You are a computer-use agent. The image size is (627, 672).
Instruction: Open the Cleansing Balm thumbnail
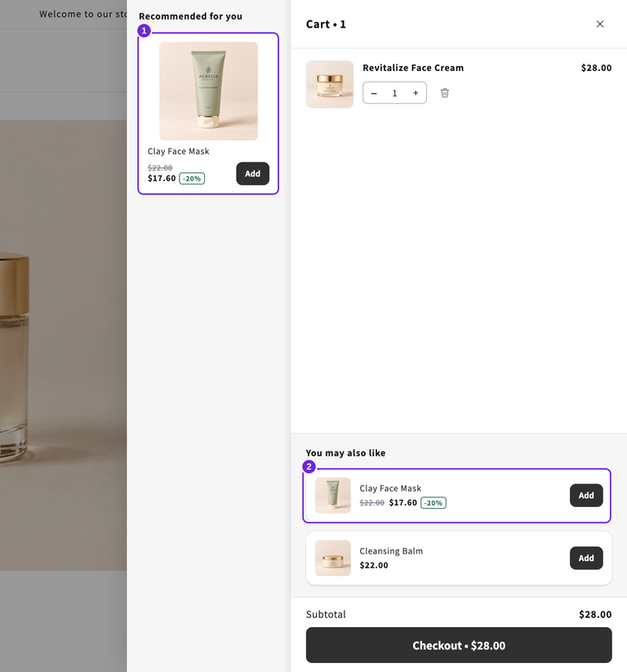tap(332, 558)
